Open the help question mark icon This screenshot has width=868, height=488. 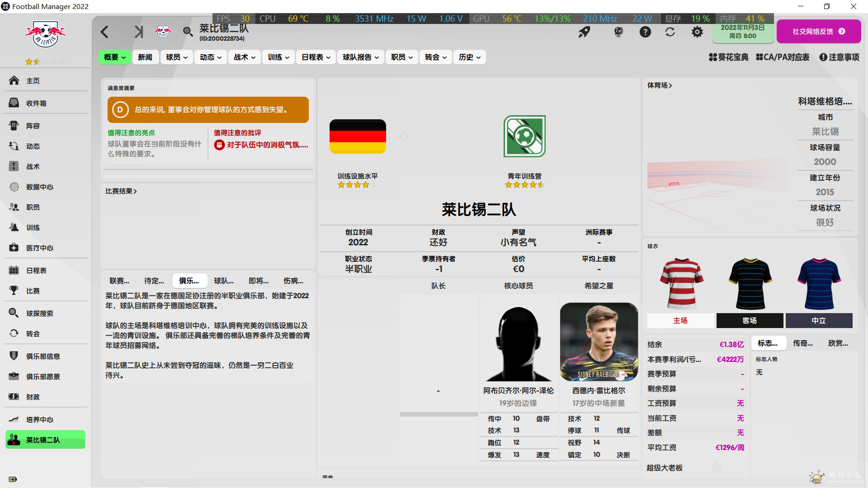[645, 32]
